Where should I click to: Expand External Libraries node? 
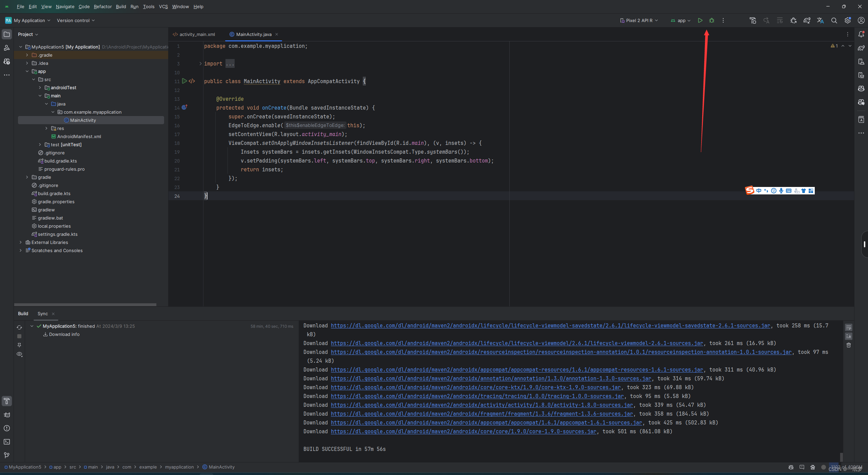[x=21, y=242]
